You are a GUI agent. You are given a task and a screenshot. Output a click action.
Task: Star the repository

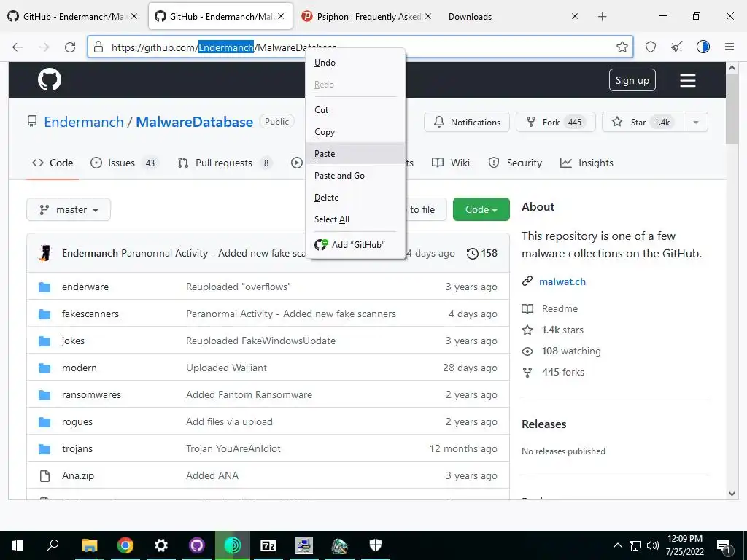(x=643, y=122)
